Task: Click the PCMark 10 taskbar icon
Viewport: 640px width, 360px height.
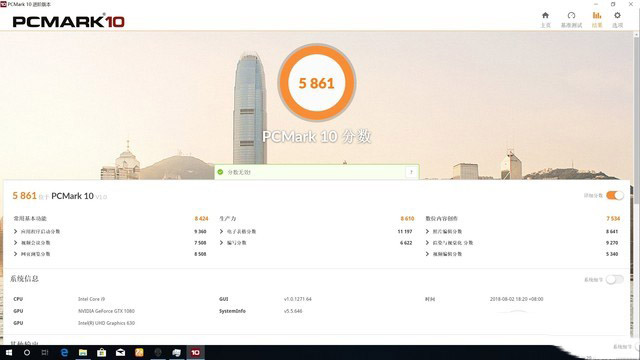Action: pyautogui.click(x=196, y=353)
